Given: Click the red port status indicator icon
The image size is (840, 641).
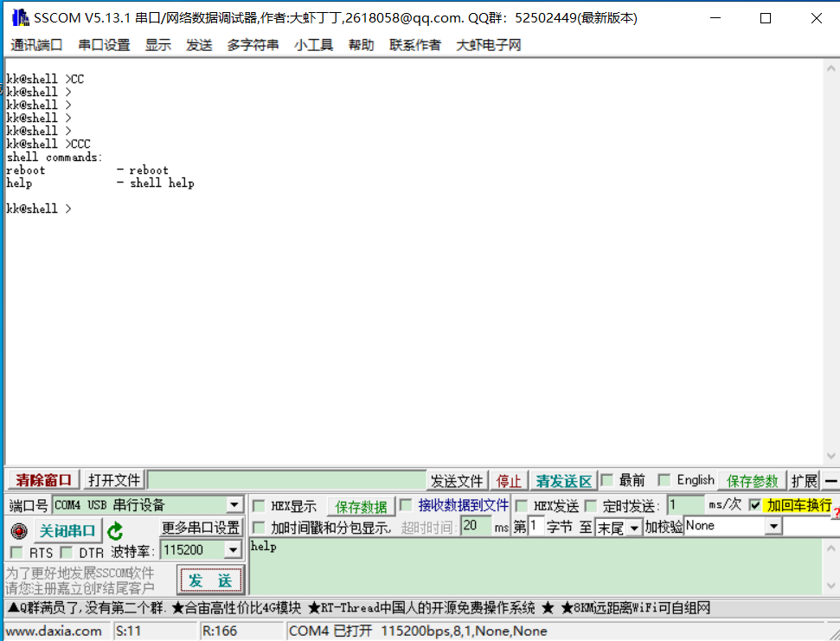Looking at the screenshot, I should coord(19,531).
